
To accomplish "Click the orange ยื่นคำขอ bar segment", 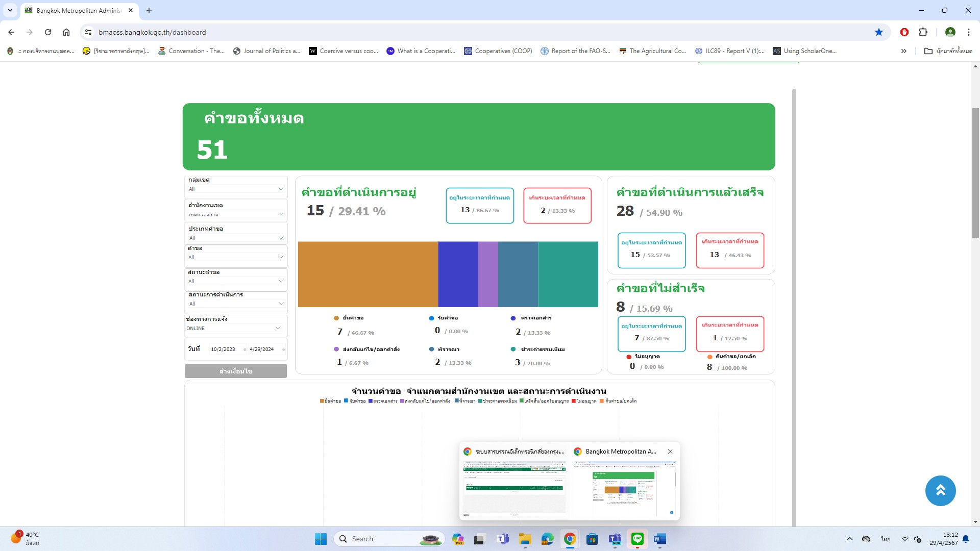I will (367, 274).
